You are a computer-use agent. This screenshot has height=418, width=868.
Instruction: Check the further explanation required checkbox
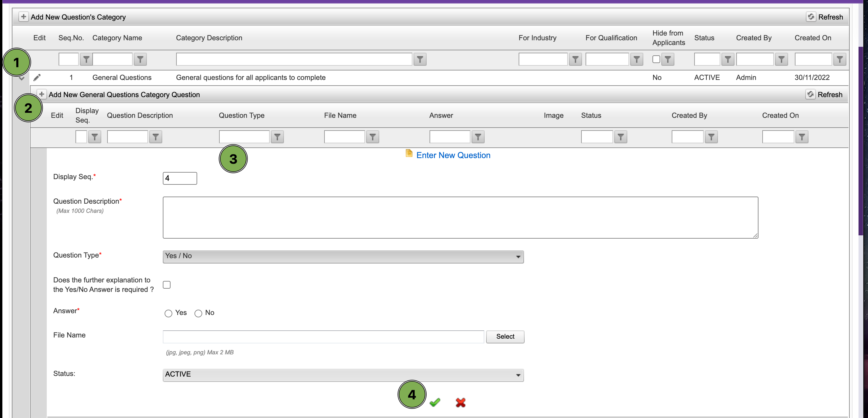tap(166, 284)
